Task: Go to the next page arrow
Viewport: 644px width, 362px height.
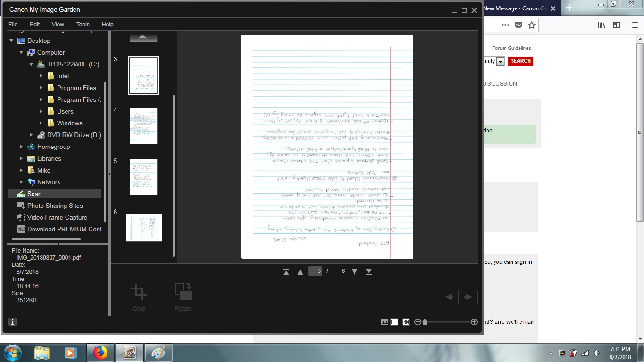Action: tap(354, 271)
